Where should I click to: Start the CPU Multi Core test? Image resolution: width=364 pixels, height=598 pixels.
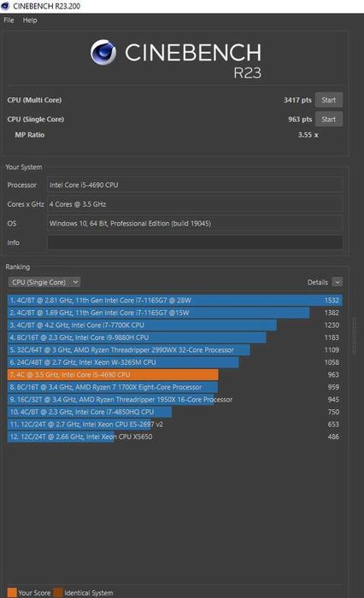pyautogui.click(x=328, y=100)
